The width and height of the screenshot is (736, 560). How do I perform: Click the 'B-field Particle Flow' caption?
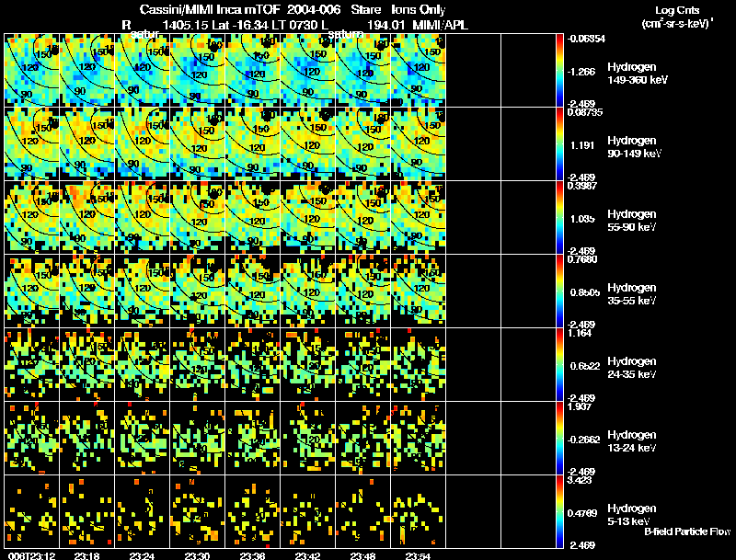point(687,531)
